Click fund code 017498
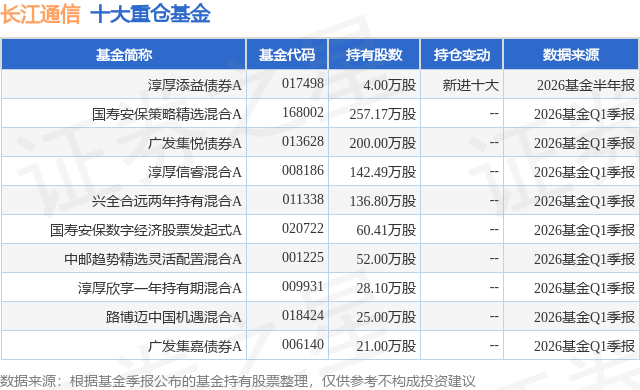 [x=303, y=84]
